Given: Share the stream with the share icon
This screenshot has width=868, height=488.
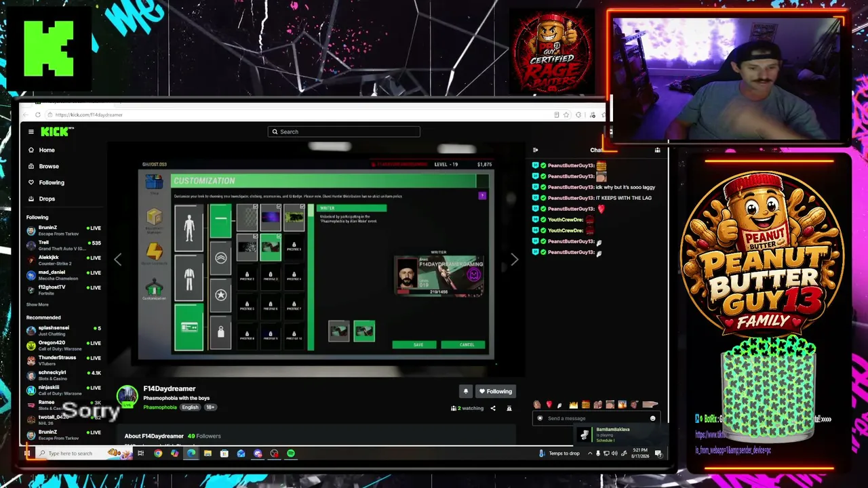Looking at the screenshot, I should click(x=493, y=408).
